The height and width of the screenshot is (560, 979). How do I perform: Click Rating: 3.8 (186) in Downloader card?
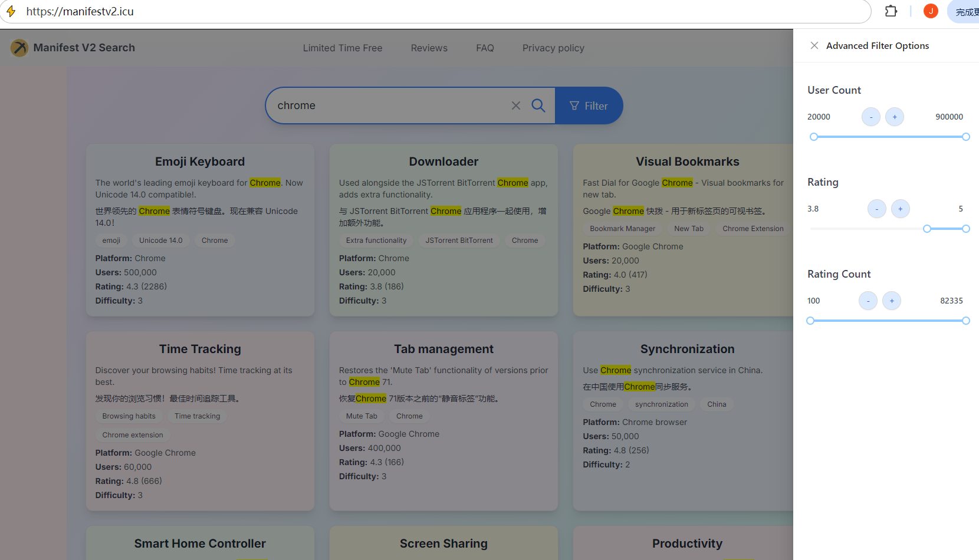(372, 286)
